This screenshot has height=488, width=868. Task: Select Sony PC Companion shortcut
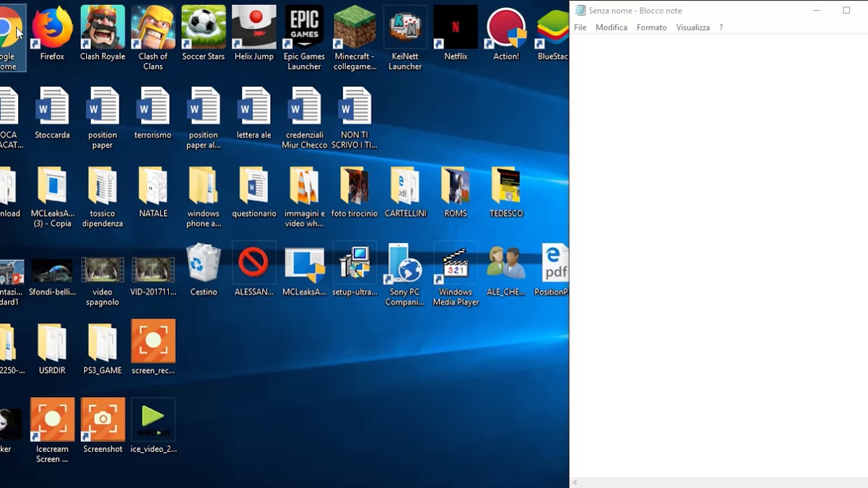[405, 274]
